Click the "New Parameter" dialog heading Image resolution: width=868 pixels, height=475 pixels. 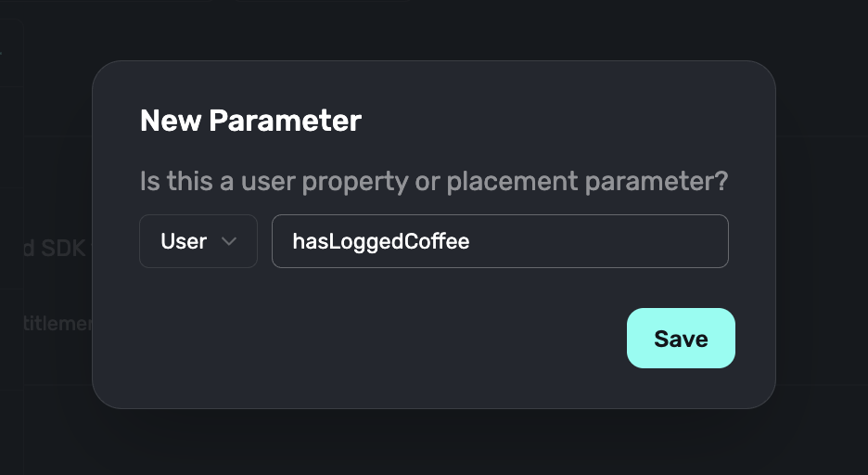[x=250, y=121]
